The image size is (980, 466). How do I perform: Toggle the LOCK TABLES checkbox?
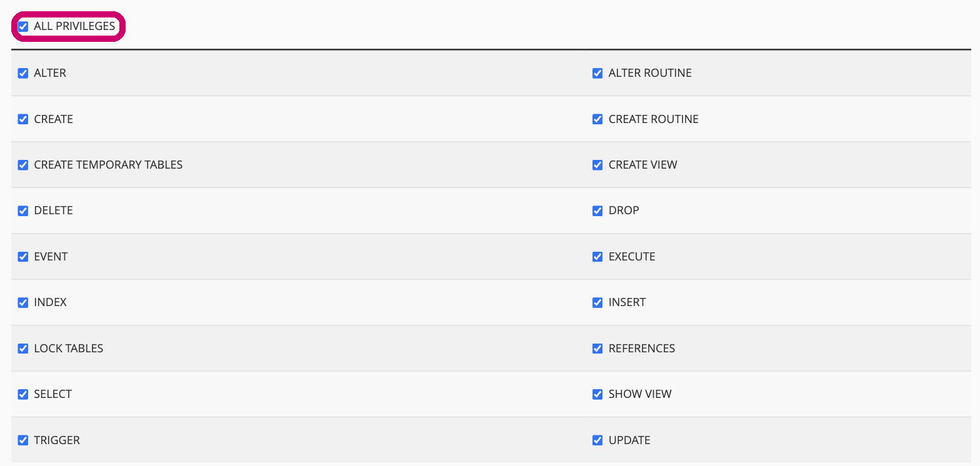(23, 349)
